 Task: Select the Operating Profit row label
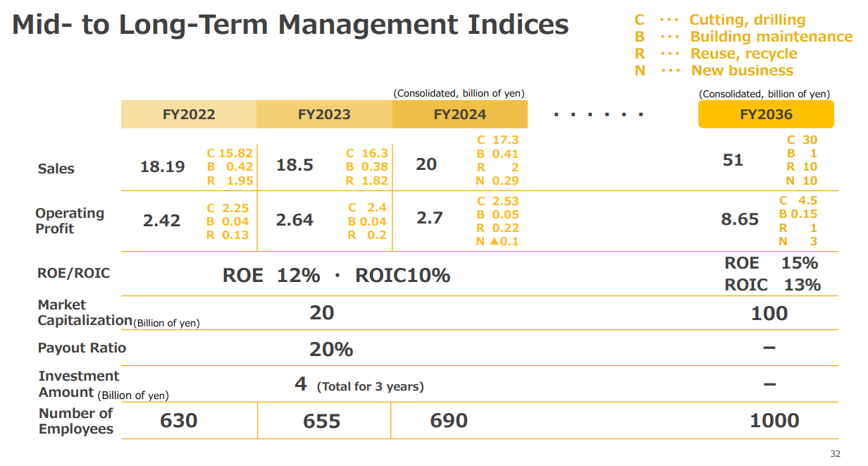(x=70, y=221)
